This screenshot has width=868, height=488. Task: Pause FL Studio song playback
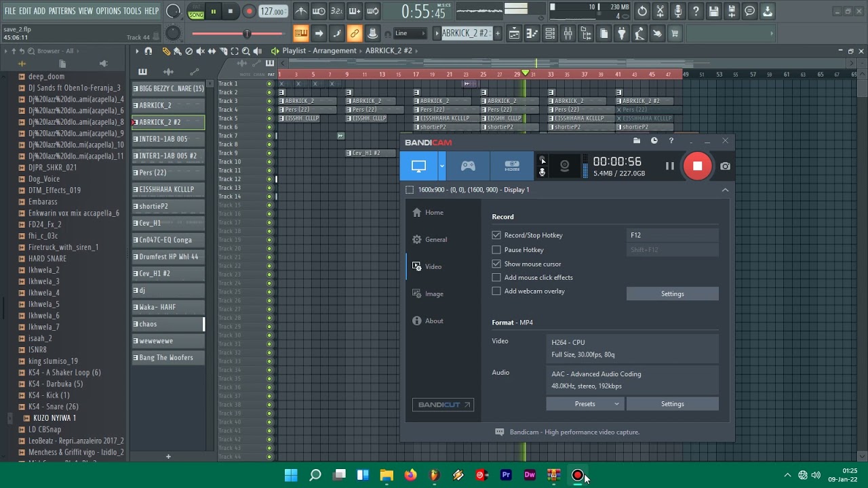tap(213, 12)
